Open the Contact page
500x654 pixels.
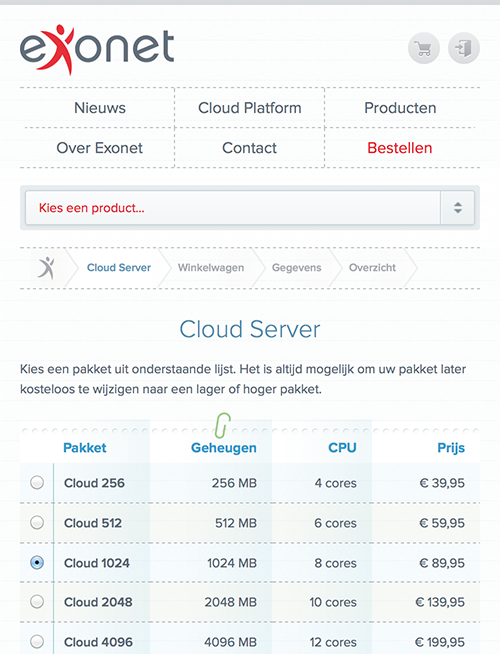pos(249,148)
